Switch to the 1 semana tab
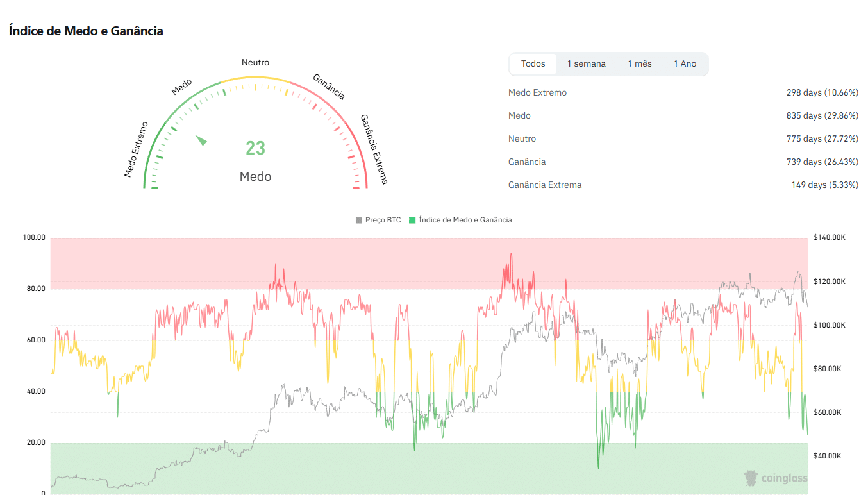 coord(586,63)
